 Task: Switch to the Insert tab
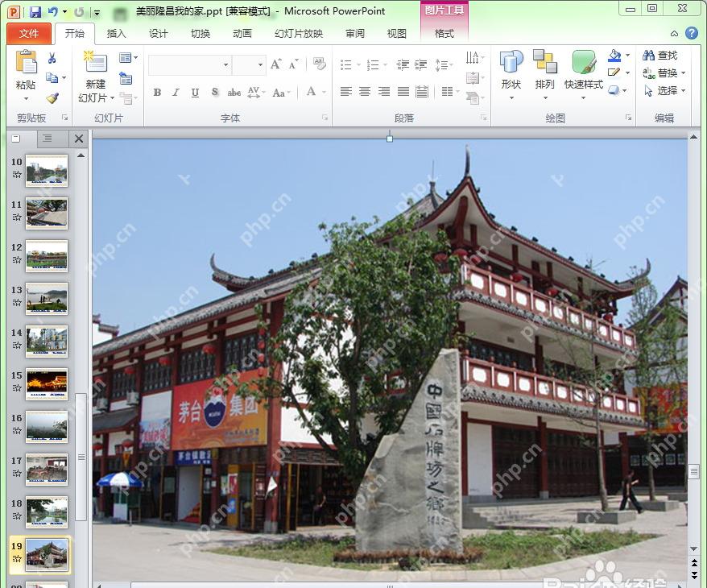tap(116, 33)
